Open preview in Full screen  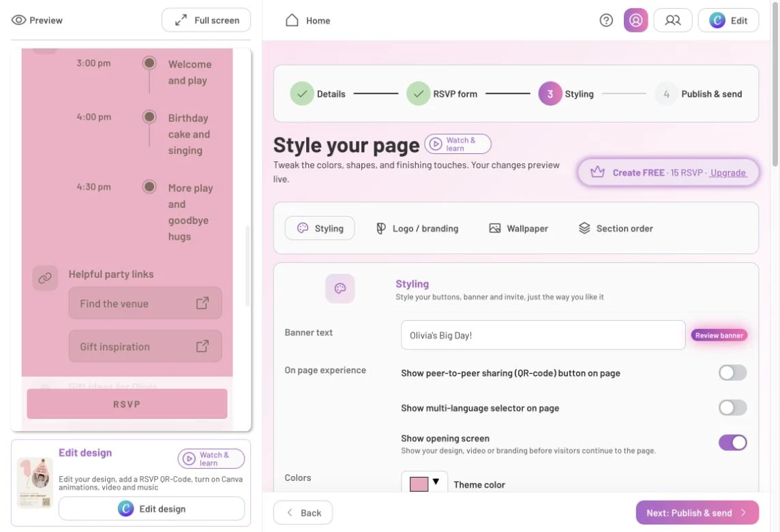(206, 20)
